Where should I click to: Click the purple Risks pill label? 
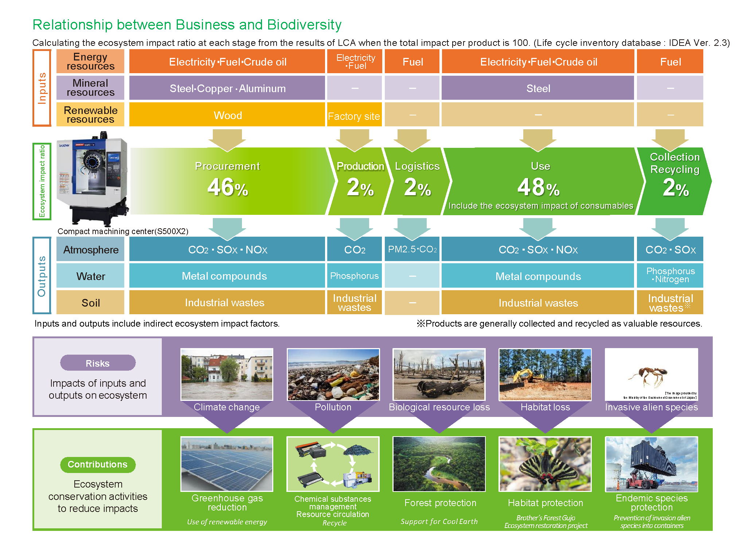coord(98,363)
